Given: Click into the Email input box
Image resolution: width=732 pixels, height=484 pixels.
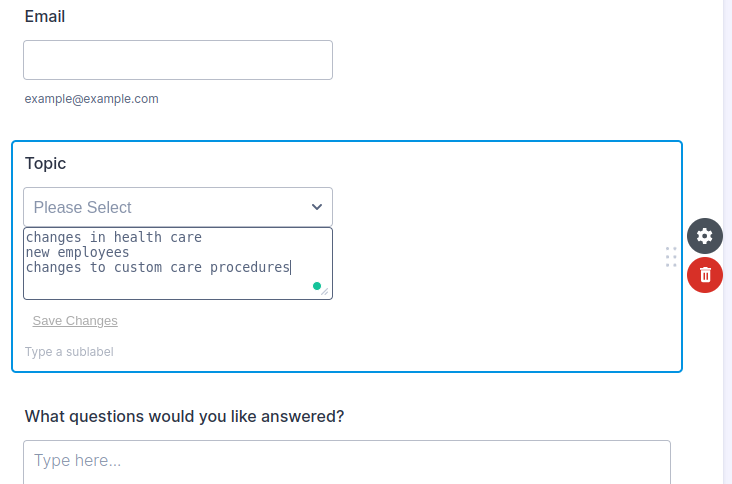Looking at the screenshot, I should pyautogui.click(x=178, y=60).
